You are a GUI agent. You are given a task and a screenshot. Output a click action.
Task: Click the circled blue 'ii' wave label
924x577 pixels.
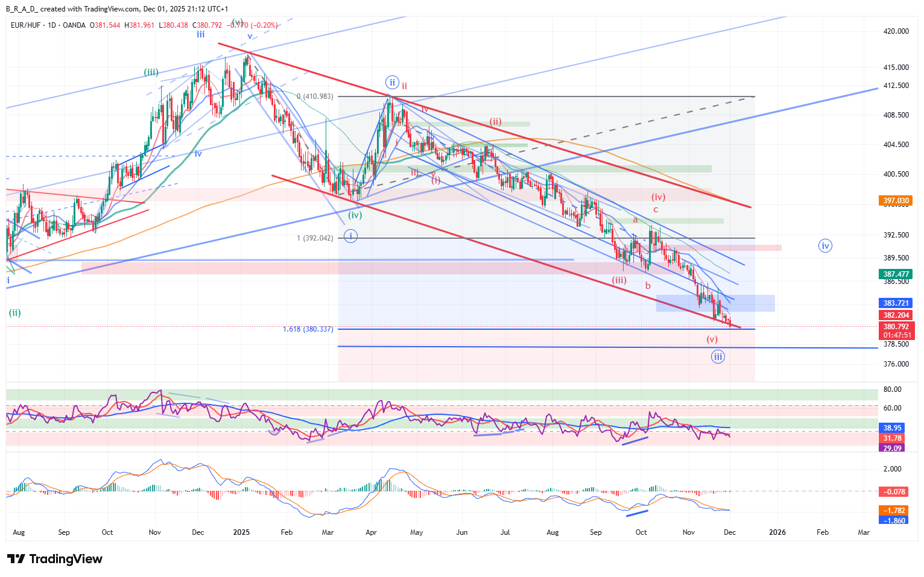[392, 83]
